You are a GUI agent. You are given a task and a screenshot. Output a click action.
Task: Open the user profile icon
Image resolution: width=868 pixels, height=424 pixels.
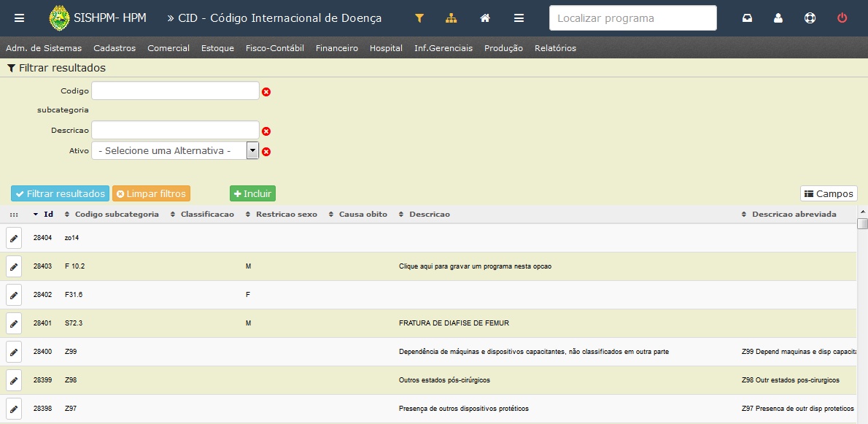coord(778,18)
